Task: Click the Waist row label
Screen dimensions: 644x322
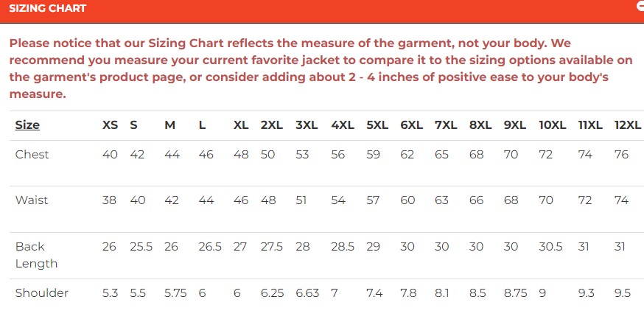Action: pos(32,200)
